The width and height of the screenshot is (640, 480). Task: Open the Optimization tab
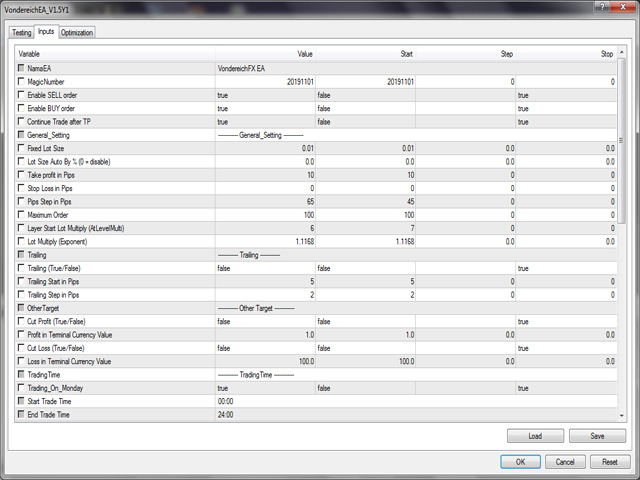click(x=77, y=33)
